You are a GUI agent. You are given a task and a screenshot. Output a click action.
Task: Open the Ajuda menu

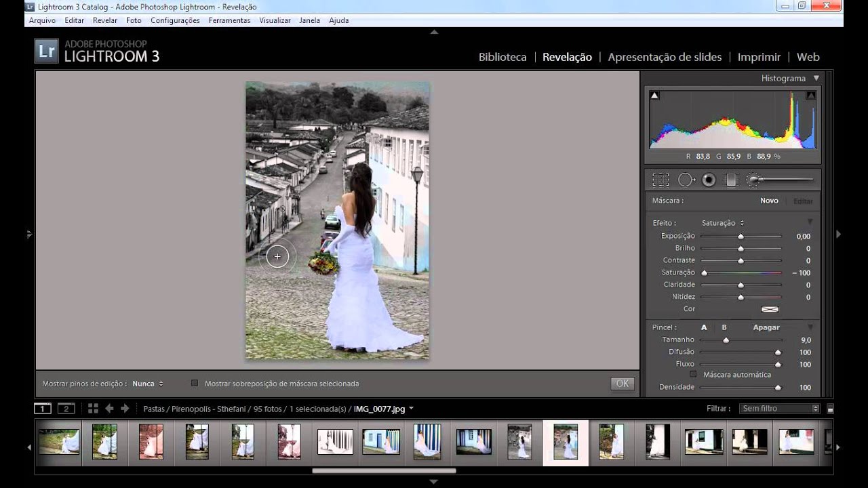pyautogui.click(x=339, y=20)
